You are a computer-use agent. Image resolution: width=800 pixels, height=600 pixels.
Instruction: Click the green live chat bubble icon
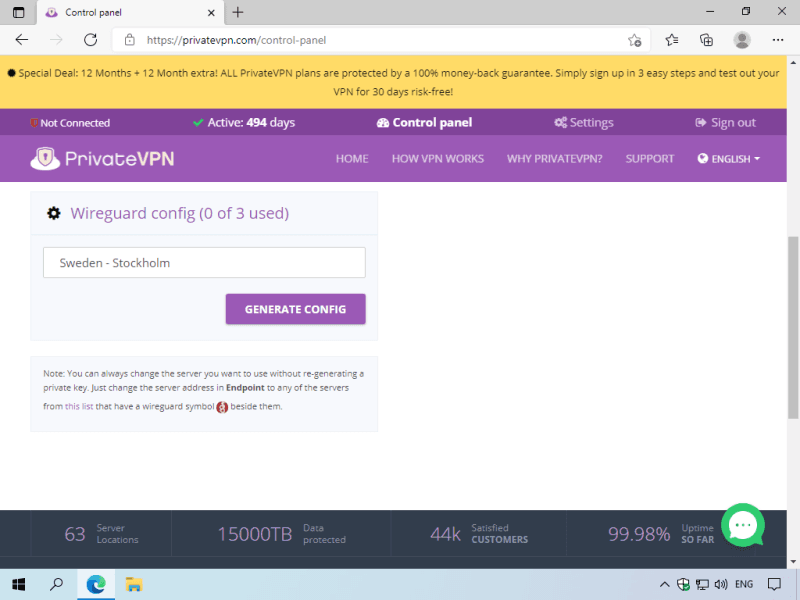[742, 525]
